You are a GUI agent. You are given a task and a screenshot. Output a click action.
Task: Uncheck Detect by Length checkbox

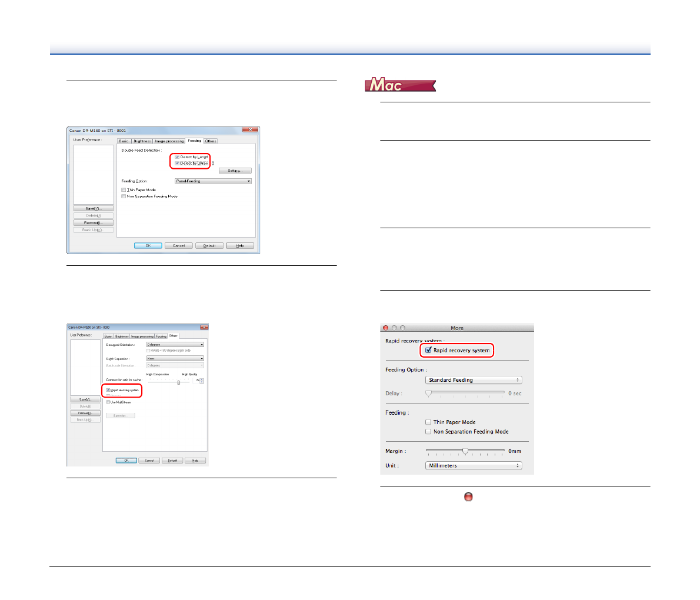pyautogui.click(x=177, y=157)
